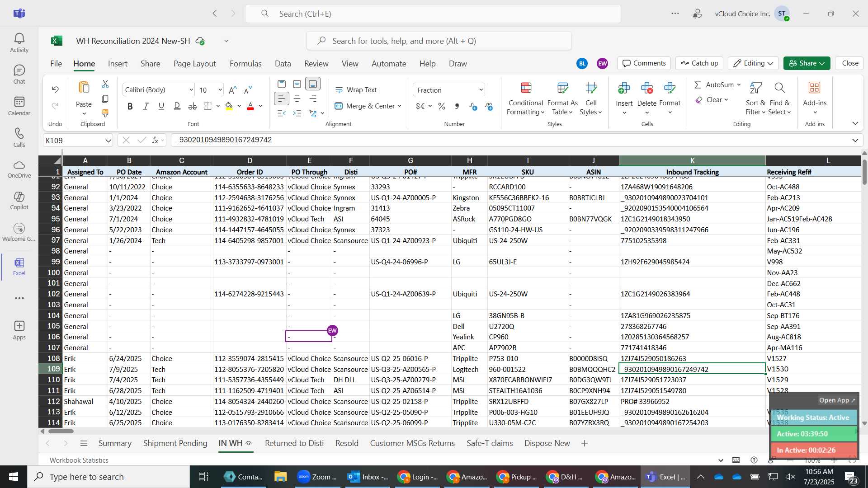
Task: Click the green Share button
Action: click(x=807, y=63)
